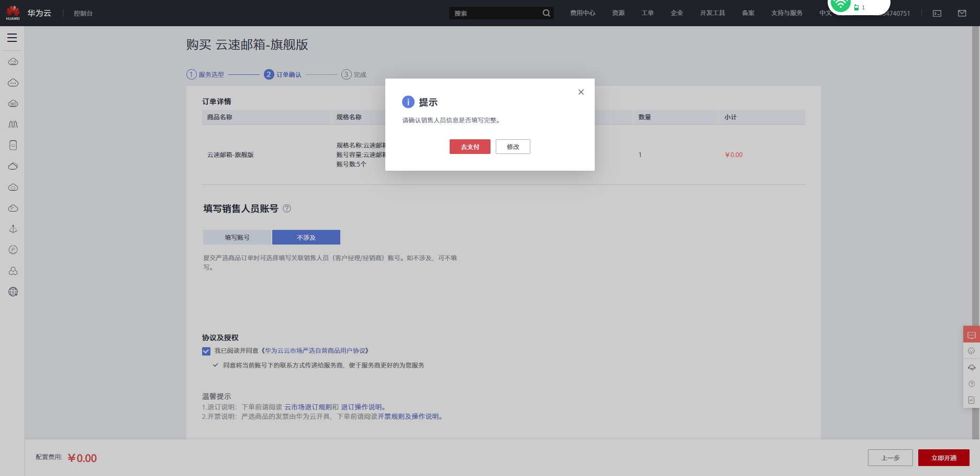The image size is (980, 476).
Task: Open the sidebar IP service icon
Action: click(x=13, y=250)
